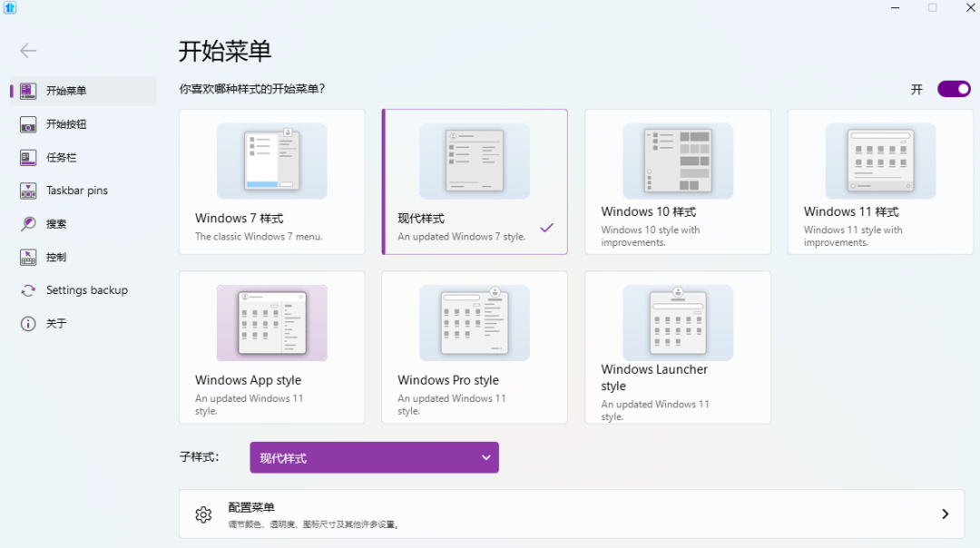Select the Windows 7 样式 thumbnail

272,161
